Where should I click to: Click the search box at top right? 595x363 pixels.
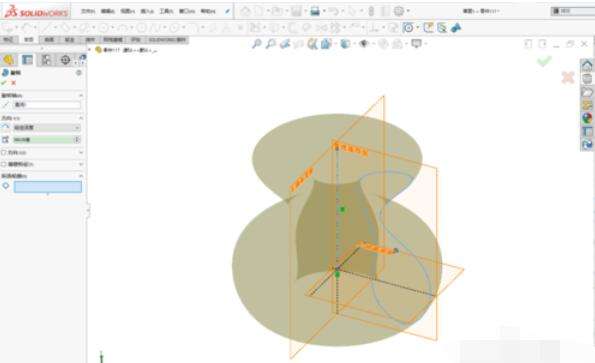pos(573,11)
